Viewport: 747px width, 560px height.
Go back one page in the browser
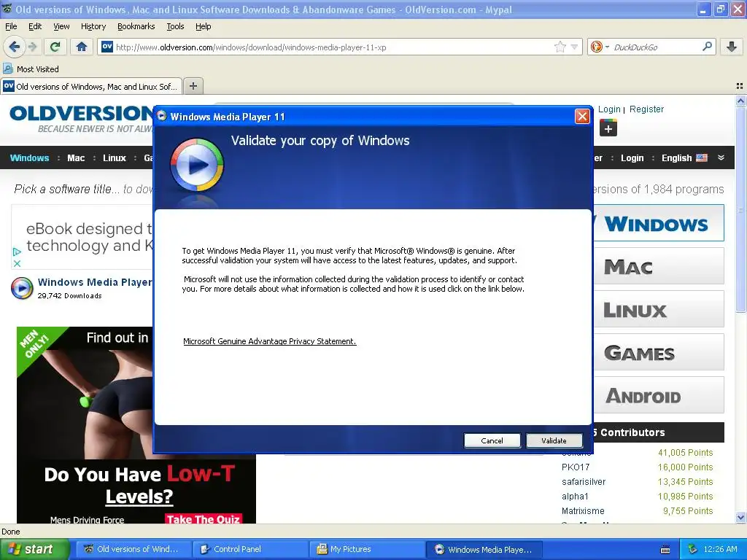pos(14,47)
